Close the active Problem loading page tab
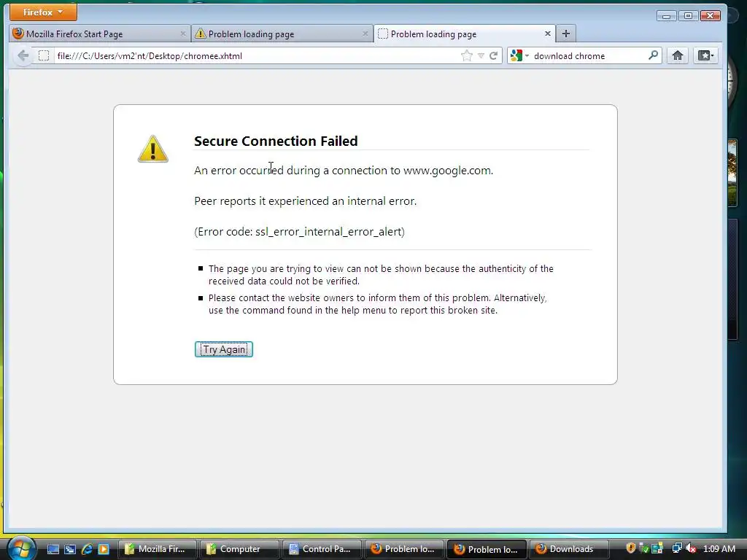Viewport: 747px width, 560px height. (x=547, y=34)
